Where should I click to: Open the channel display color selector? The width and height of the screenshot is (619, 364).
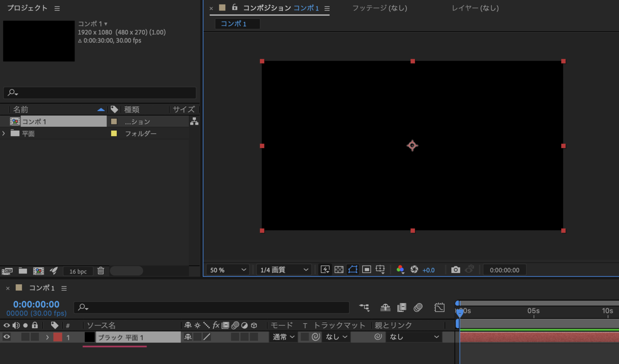[400, 269]
